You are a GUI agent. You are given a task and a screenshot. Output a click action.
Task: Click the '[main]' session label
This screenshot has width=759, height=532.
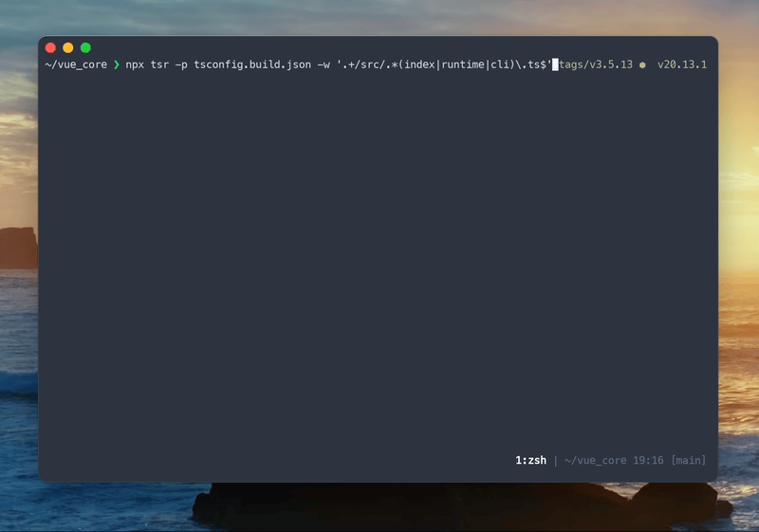coord(689,461)
